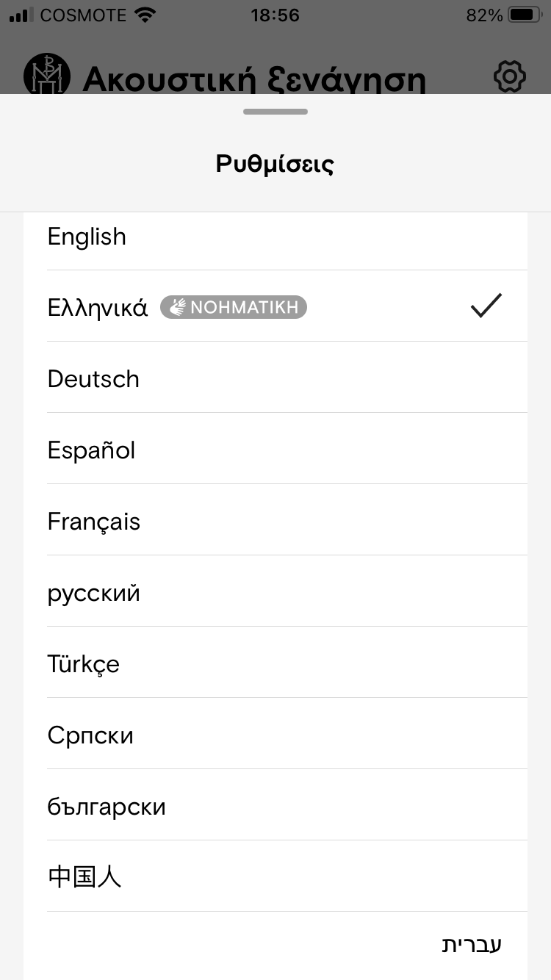Tap the checkmark beside Ελληνικά
The height and width of the screenshot is (980, 551).
(486, 306)
